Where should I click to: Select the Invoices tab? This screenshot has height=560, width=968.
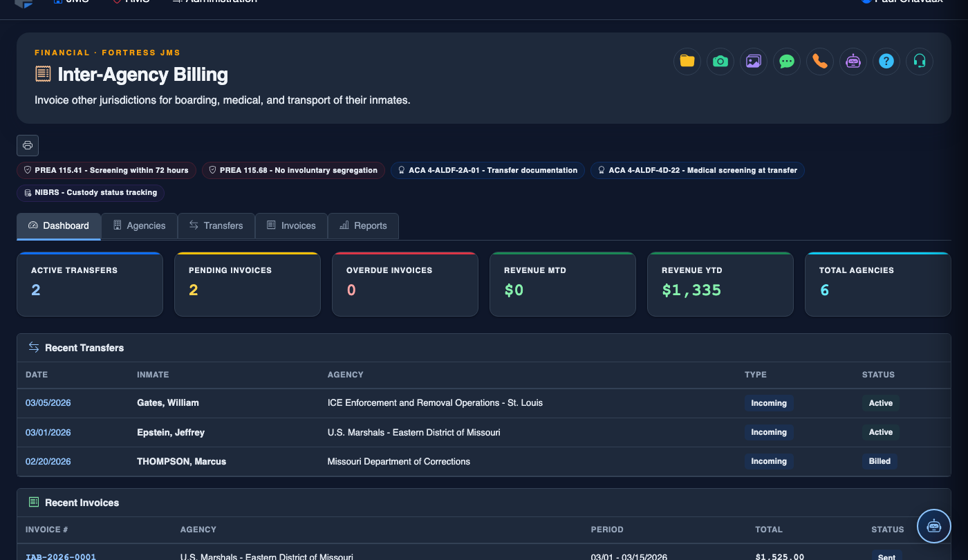(x=291, y=226)
